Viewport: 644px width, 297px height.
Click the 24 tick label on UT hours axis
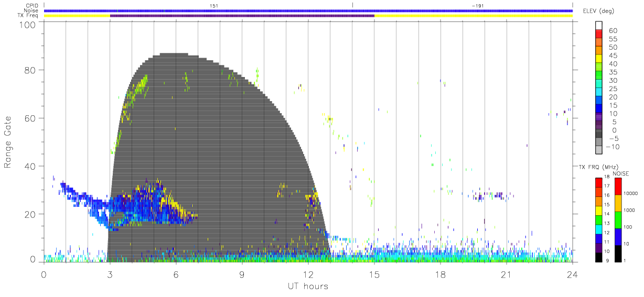[573, 274]
